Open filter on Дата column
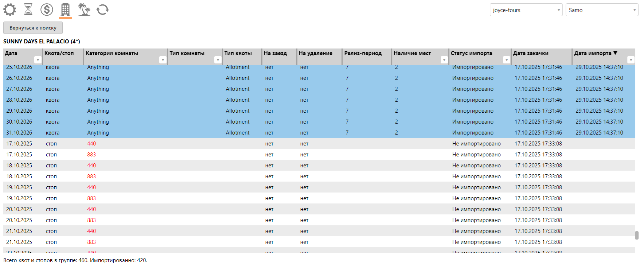 click(38, 60)
